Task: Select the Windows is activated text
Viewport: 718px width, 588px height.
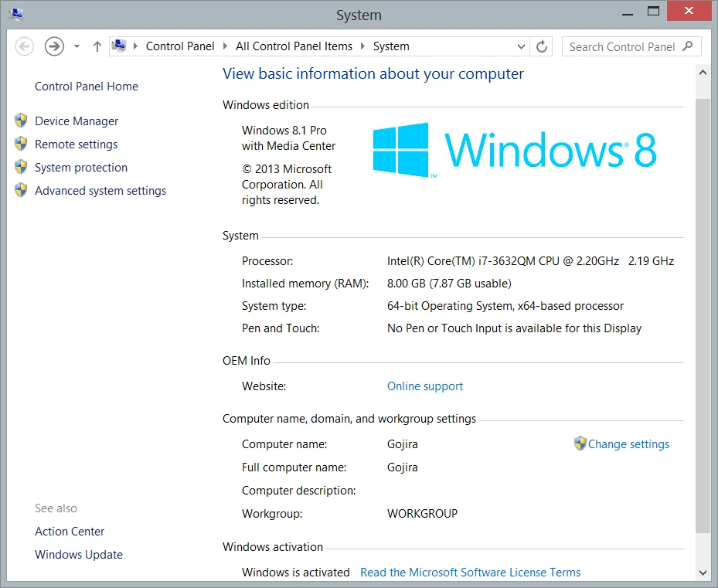Action: pos(296,573)
